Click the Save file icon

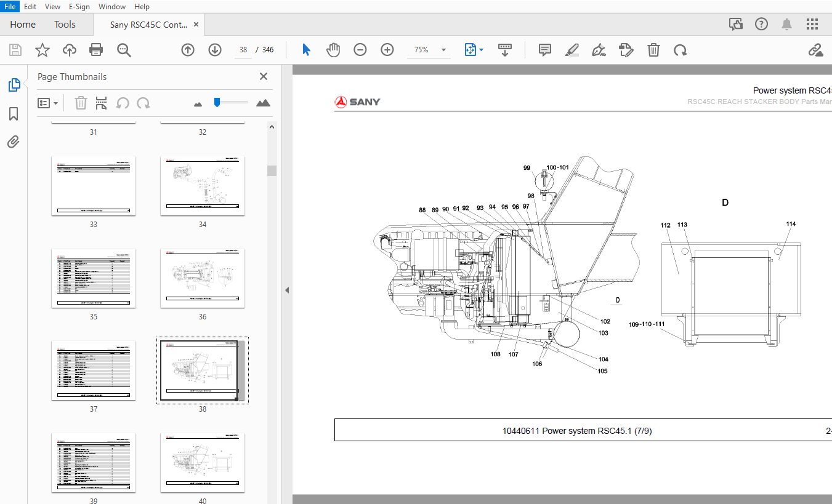15,50
